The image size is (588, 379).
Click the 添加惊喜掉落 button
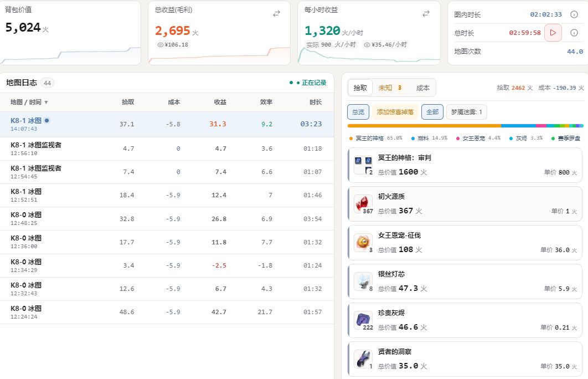[395, 112]
